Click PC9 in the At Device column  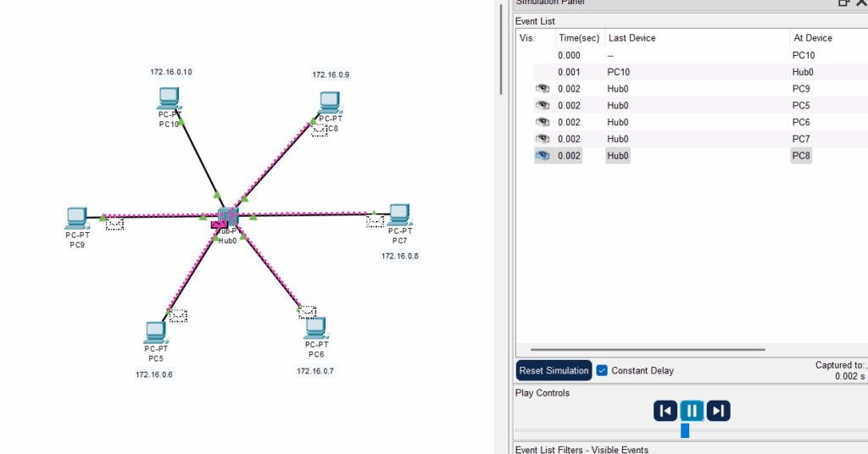[801, 88]
